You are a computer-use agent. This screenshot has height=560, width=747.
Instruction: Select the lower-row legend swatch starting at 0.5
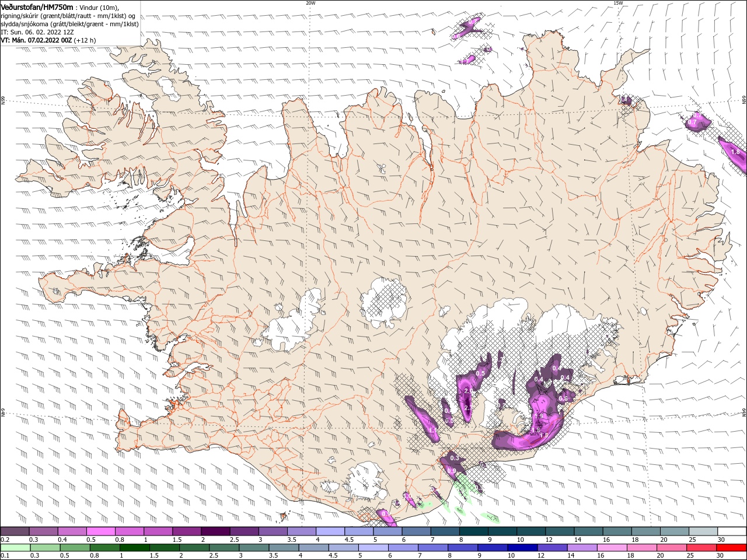(75, 548)
